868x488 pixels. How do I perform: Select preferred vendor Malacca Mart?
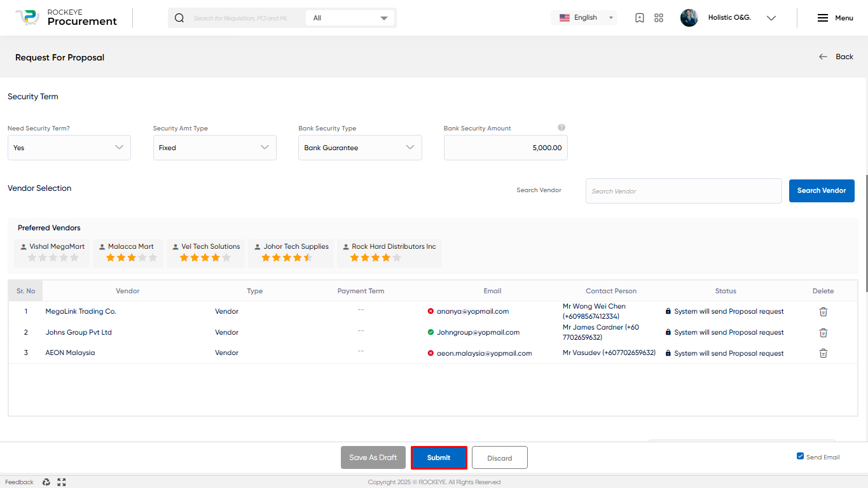(x=128, y=253)
